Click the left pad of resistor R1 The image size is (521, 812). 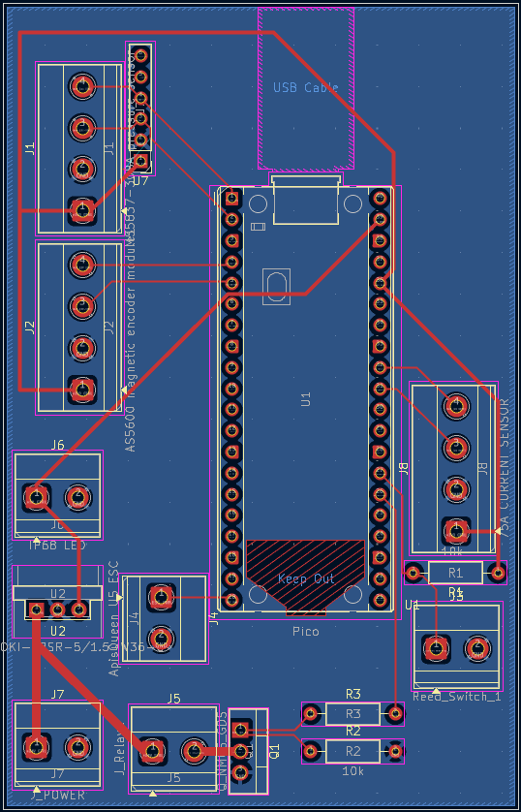click(x=413, y=573)
